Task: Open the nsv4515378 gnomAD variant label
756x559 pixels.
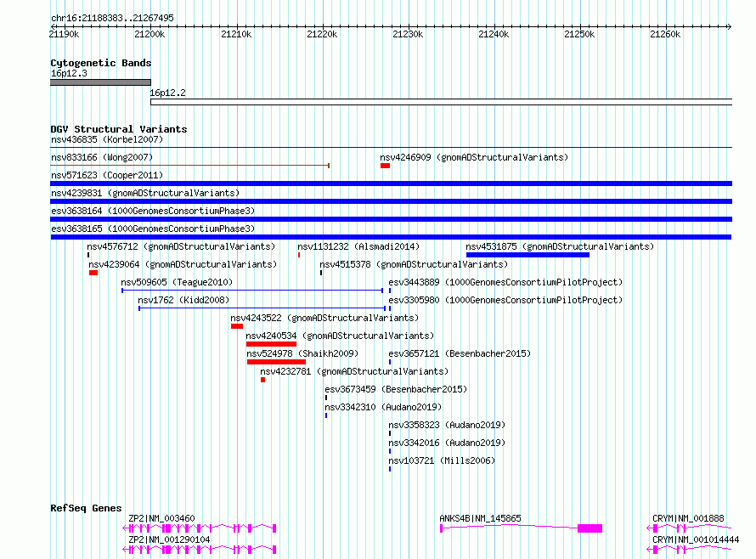Action: pyautogui.click(x=414, y=264)
